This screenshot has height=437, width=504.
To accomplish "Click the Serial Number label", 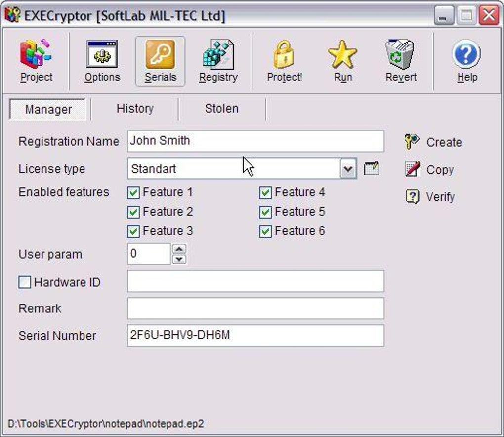I will pyautogui.click(x=57, y=336).
